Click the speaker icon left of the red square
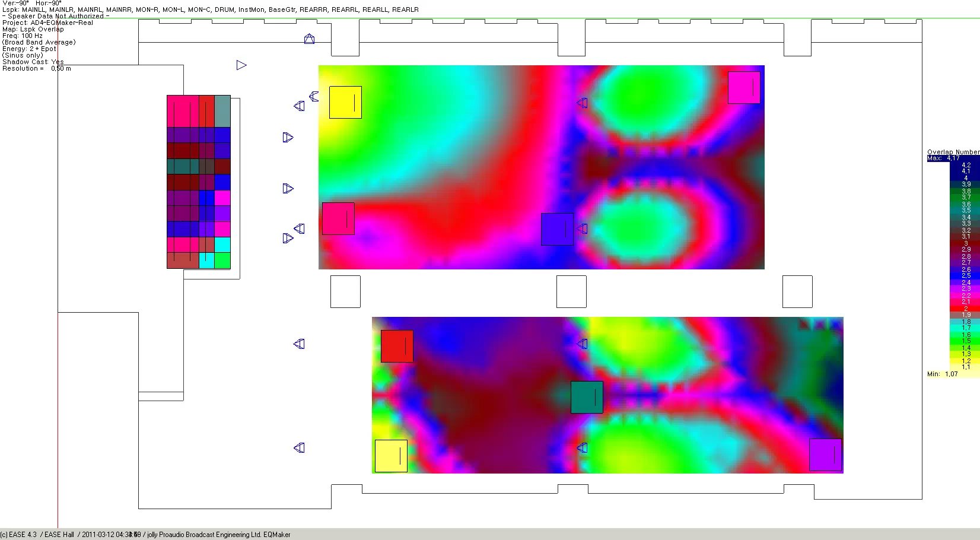 [299, 344]
